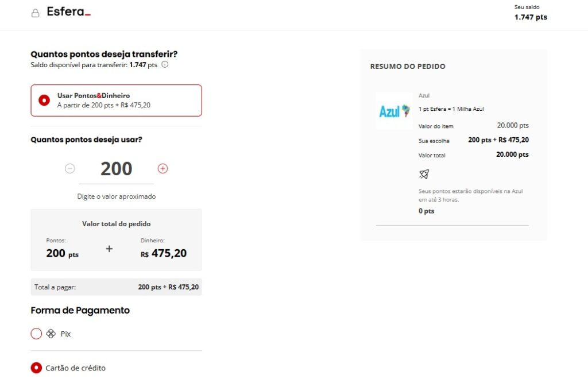Click the 200 points amount field
Screen dimensions: 588x379
tap(116, 169)
